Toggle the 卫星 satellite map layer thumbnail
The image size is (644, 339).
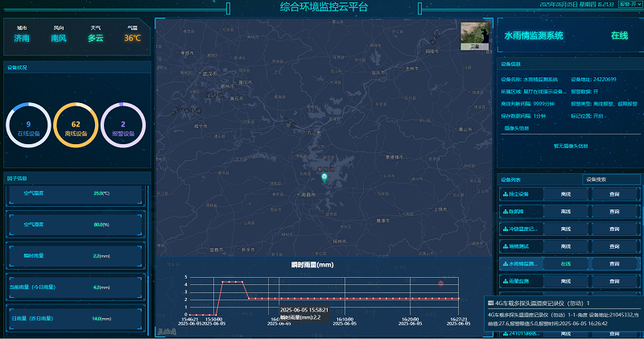[474, 36]
